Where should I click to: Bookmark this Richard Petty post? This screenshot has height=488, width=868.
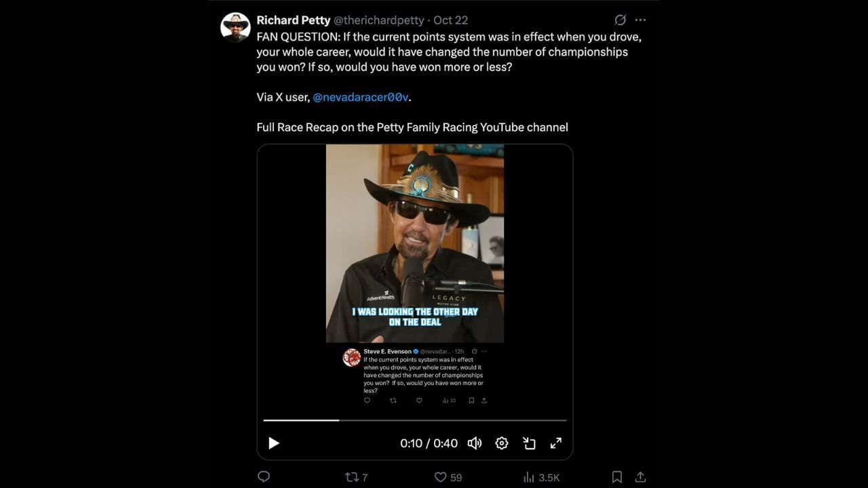pos(617,477)
